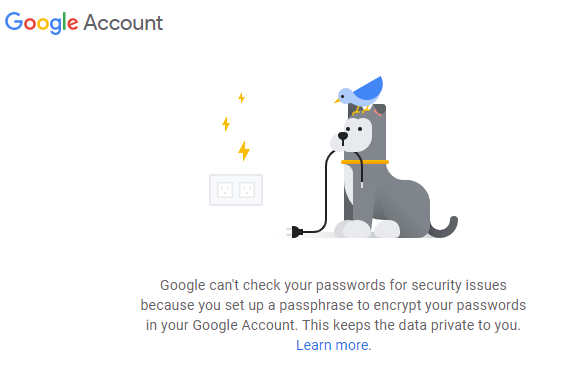Click the red e in Google logo
581x379 pixels.
tap(73, 23)
